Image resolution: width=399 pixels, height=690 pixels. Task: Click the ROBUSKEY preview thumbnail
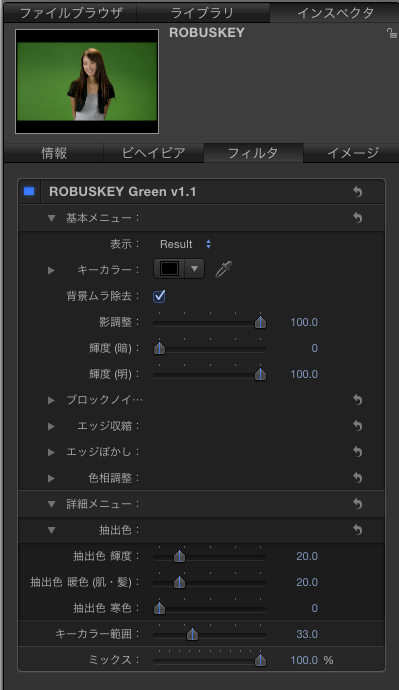point(87,81)
